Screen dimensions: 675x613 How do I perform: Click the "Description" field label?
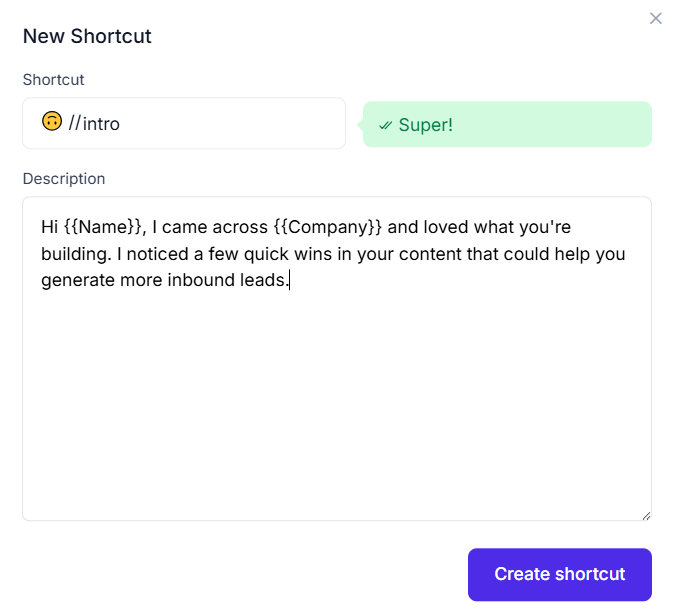click(x=64, y=179)
